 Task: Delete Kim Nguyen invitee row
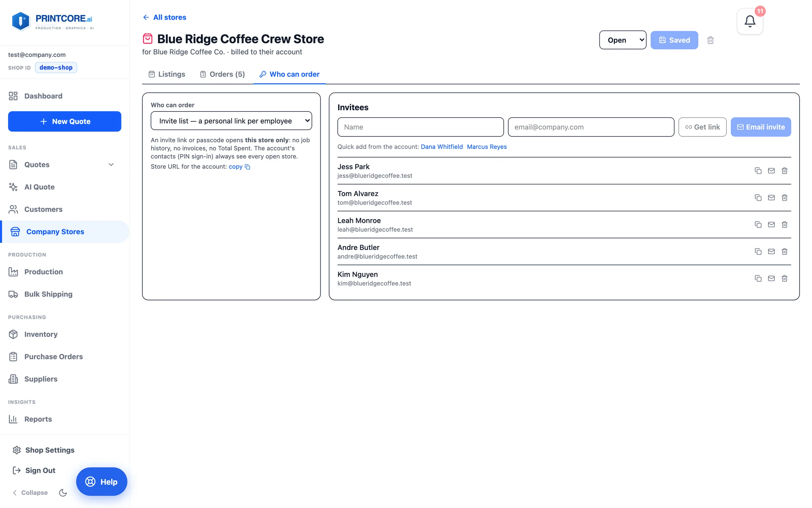784,278
